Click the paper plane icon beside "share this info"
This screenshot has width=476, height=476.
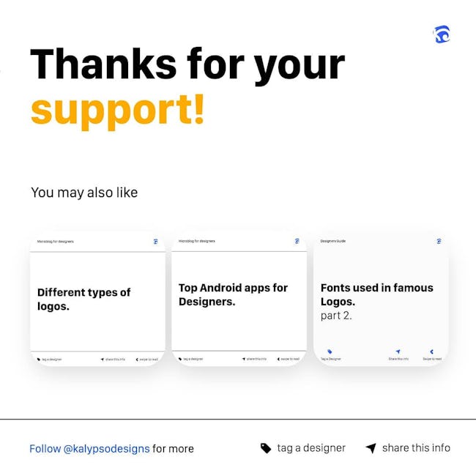(x=371, y=448)
